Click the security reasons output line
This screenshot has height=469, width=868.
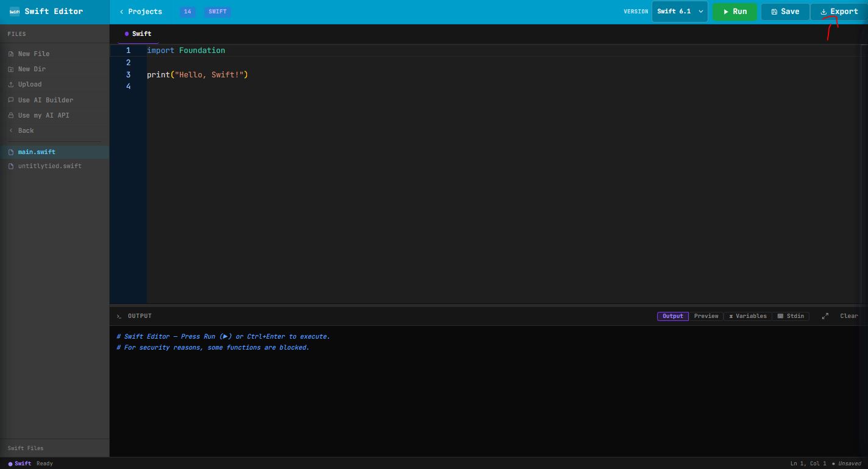pyautogui.click(x=213, y=347)
